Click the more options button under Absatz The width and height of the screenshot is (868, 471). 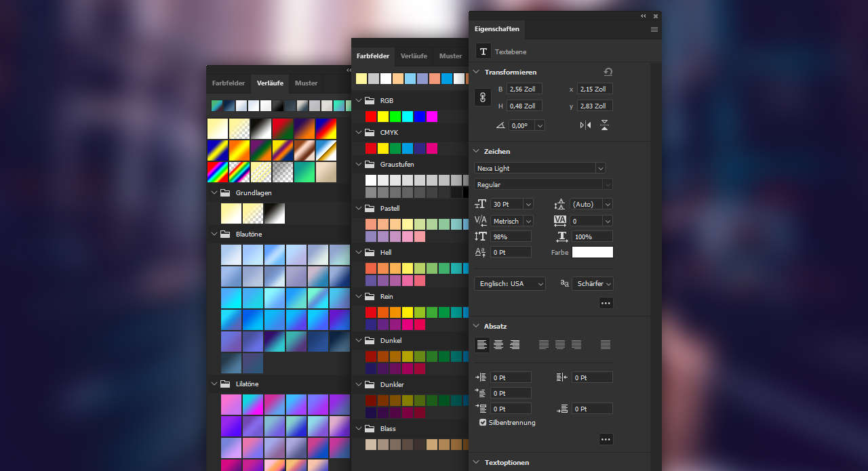606,439
